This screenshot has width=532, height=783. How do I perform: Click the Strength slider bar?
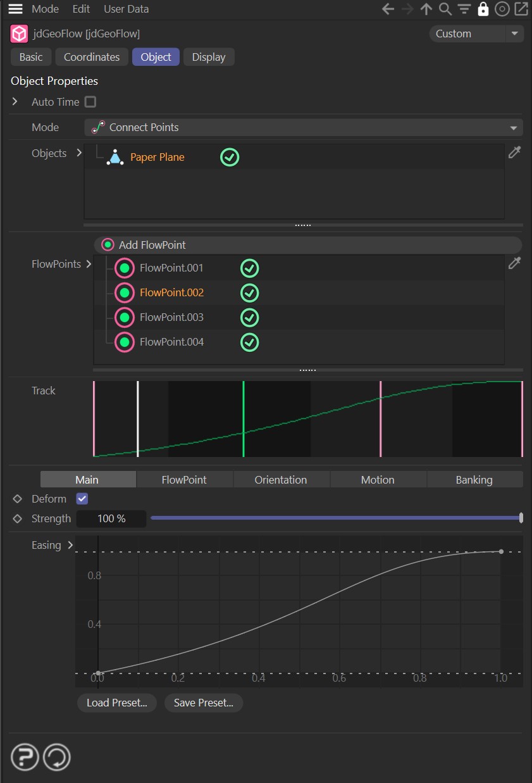(335, 518)
